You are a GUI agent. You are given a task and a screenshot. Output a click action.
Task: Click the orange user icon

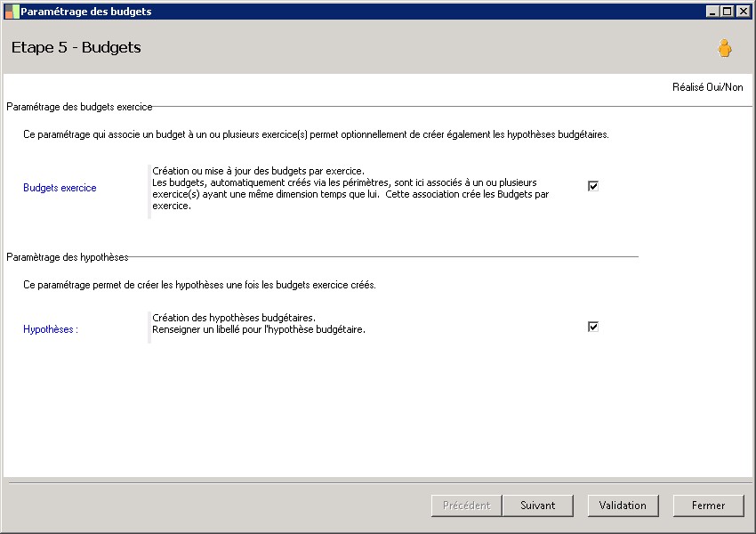[x=725, y=48]
